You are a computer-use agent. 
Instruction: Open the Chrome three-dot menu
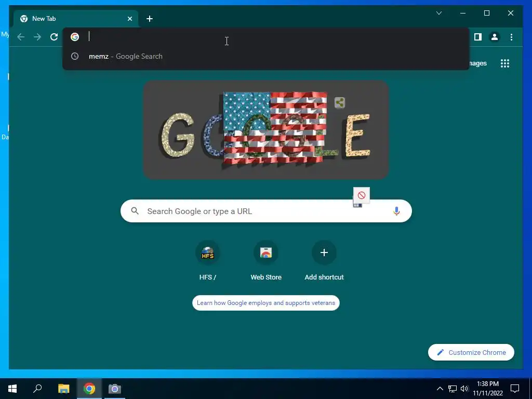click(x=511, y=37)
